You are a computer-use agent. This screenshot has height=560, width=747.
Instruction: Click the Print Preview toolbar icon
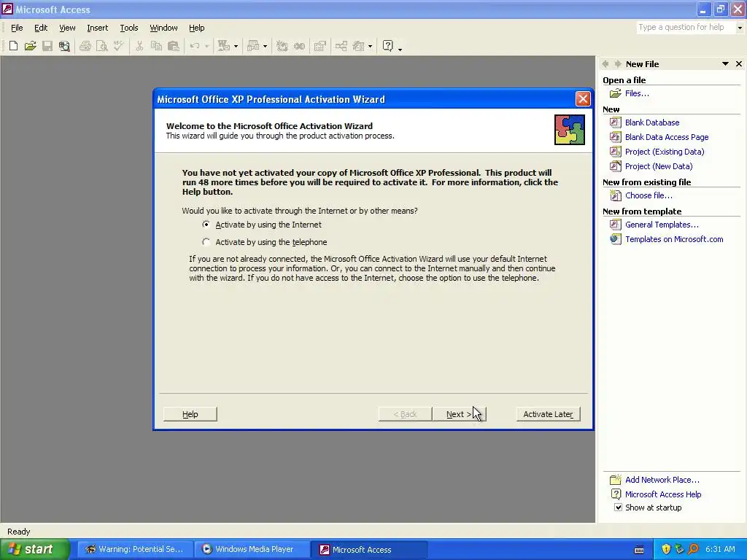point(102,46)
